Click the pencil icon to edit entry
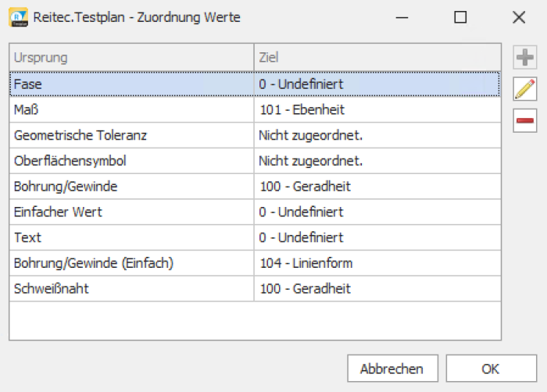This screenshot has height=392, width=547. pyautogui.click(x=524, y=89)
